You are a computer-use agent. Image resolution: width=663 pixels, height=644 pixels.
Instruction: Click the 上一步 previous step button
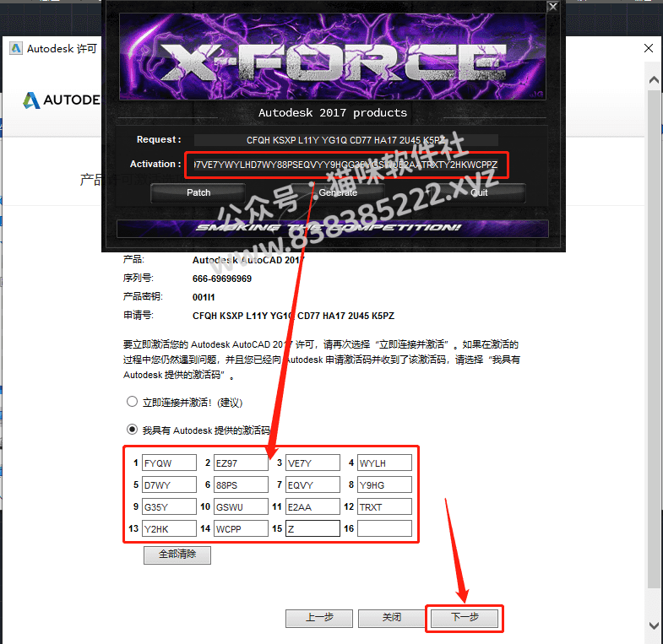[x=319, y=618]
